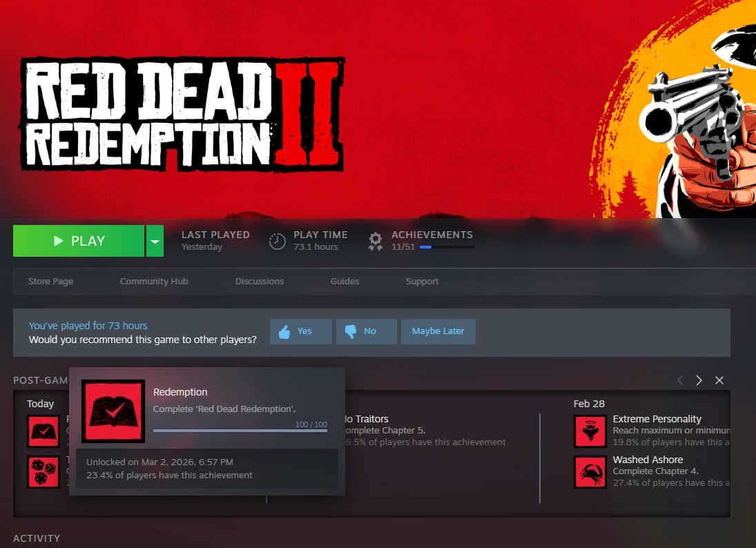Viewport: 756px width, 548px height.
Task: Click 'Complete 'Red Dead Redemption'.' description
Action: click(224, 409)
